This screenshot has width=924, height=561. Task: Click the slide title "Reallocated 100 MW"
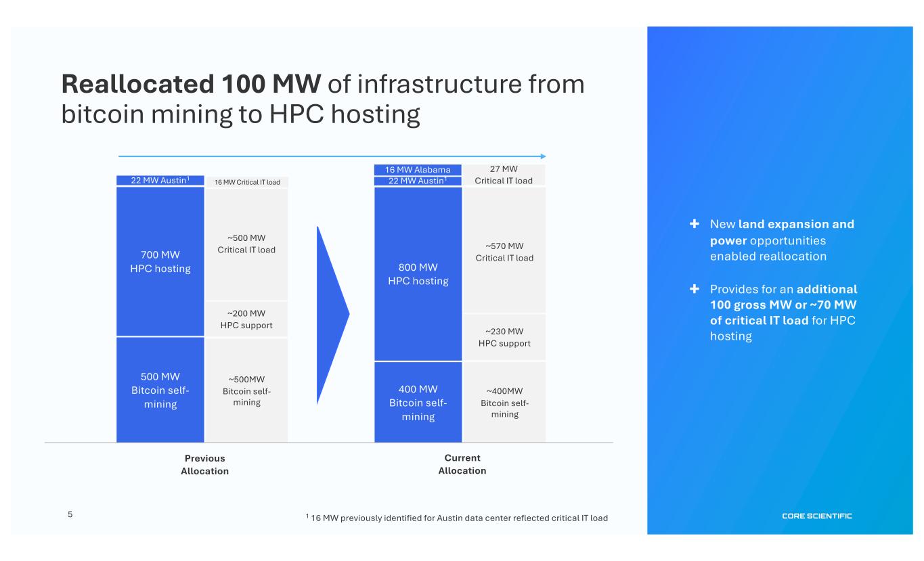coord(191,85)
